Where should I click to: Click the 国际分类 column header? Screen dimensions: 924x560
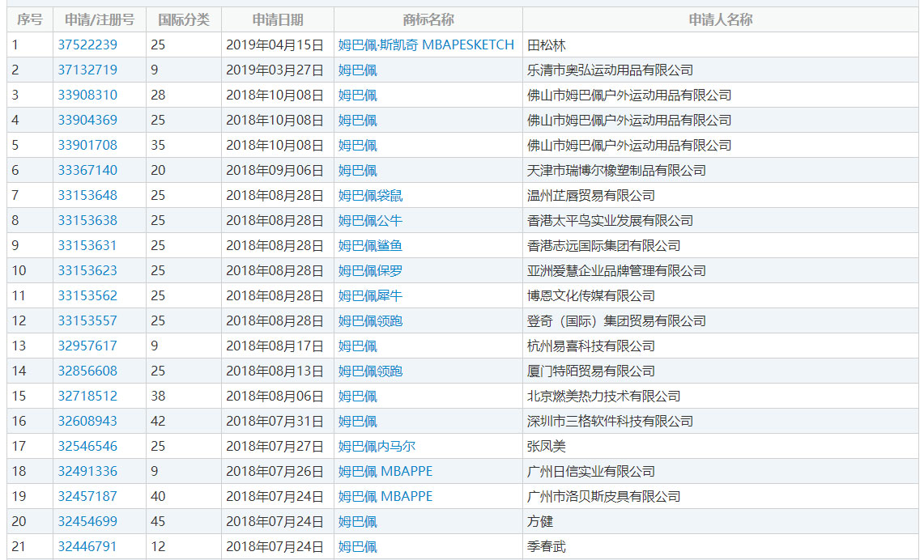[184, 20]
